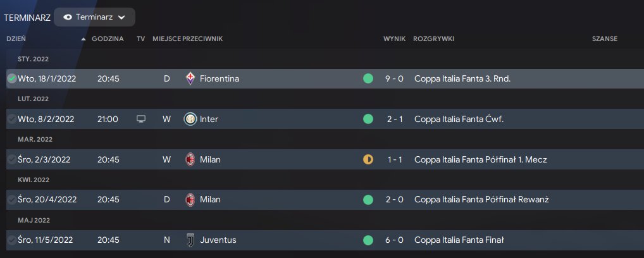
Task: Click Milan badge in the 20/4/2022 row
Action: click(x=190, y=199)
